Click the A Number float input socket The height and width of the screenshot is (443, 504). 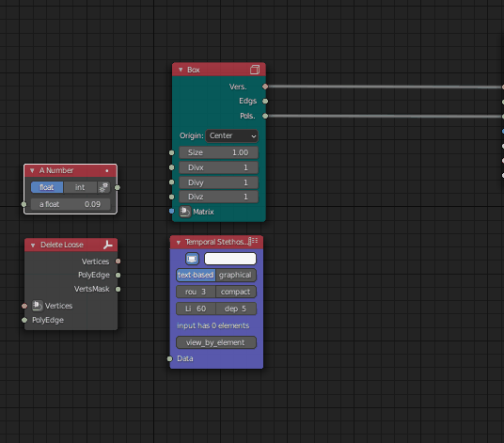tap(24, 204)
